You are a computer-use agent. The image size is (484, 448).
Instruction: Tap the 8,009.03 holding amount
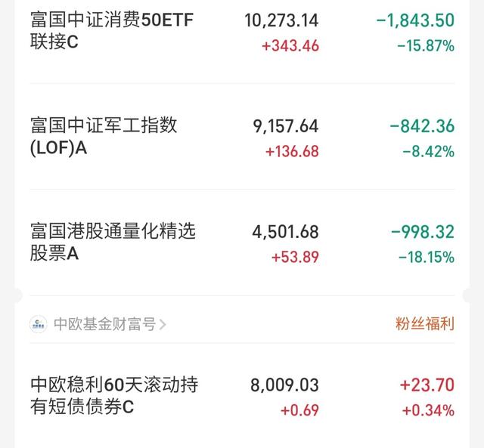tap(284, 385)
